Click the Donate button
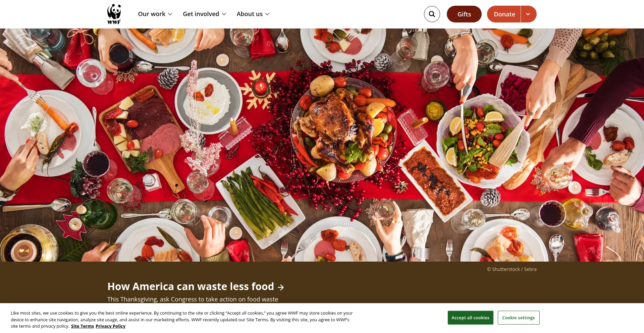This screenshot has width=644, height=333. tap(504, 14)
